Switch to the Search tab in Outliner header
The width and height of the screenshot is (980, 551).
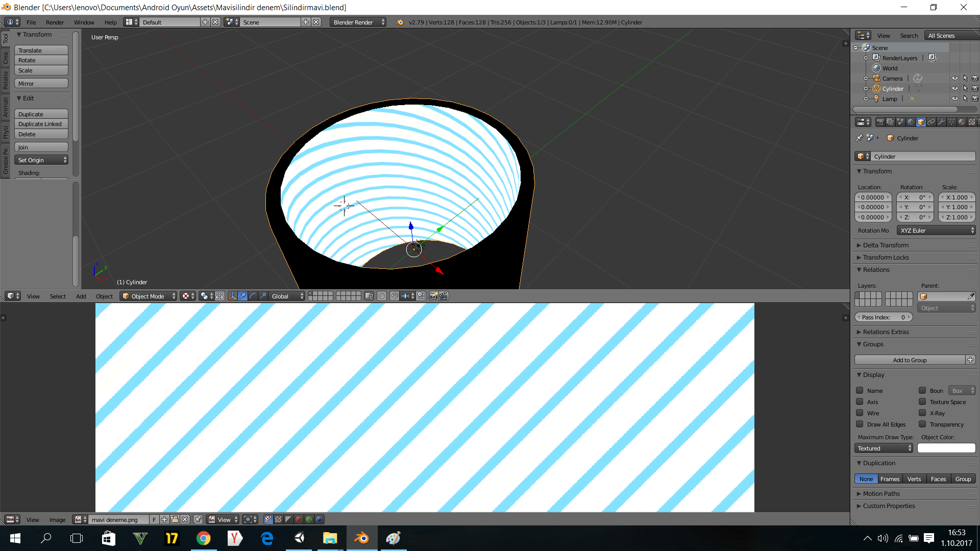pyautogui.click(x=909, y=35)
